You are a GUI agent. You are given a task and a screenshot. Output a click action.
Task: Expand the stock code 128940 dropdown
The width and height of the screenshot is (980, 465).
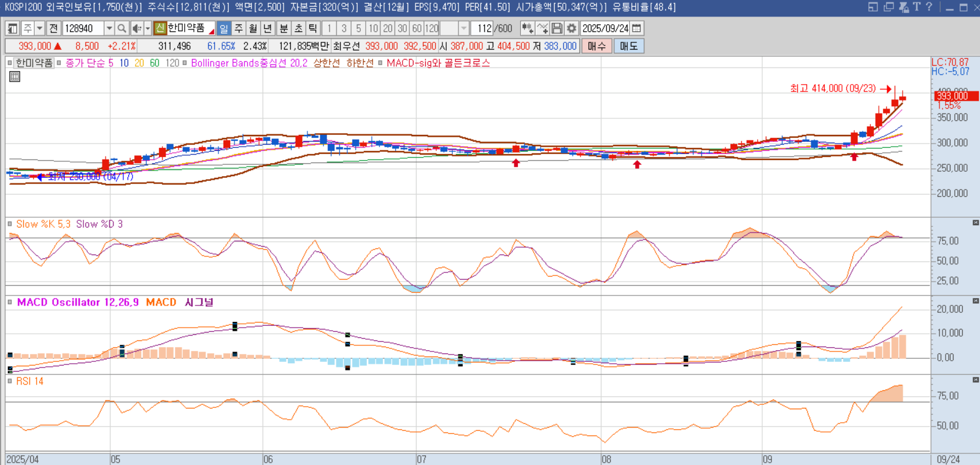click(109, 28)
